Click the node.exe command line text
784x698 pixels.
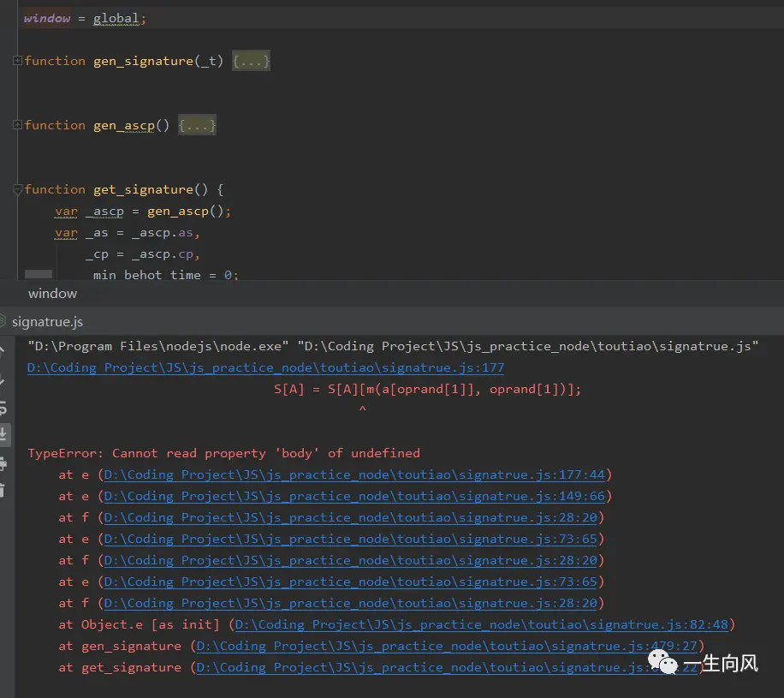point(393,346)
